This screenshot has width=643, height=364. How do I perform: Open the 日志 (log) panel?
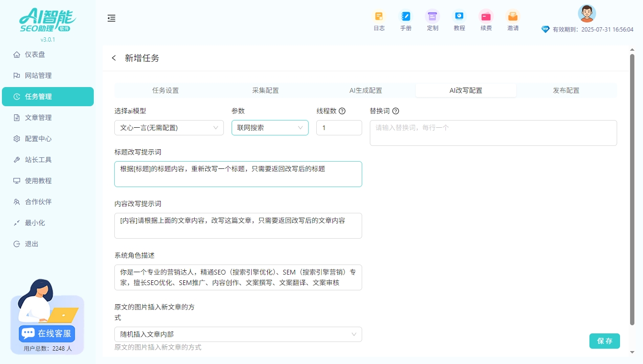379,20
